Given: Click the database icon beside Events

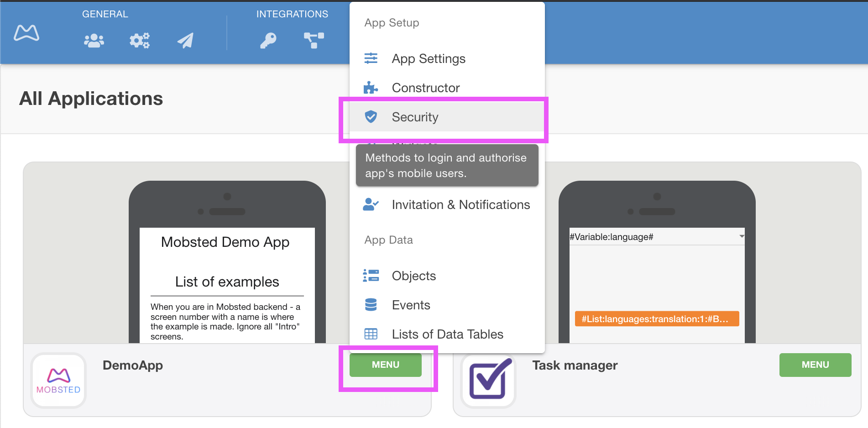Looking at the screenshot, I should click(371, 305).
